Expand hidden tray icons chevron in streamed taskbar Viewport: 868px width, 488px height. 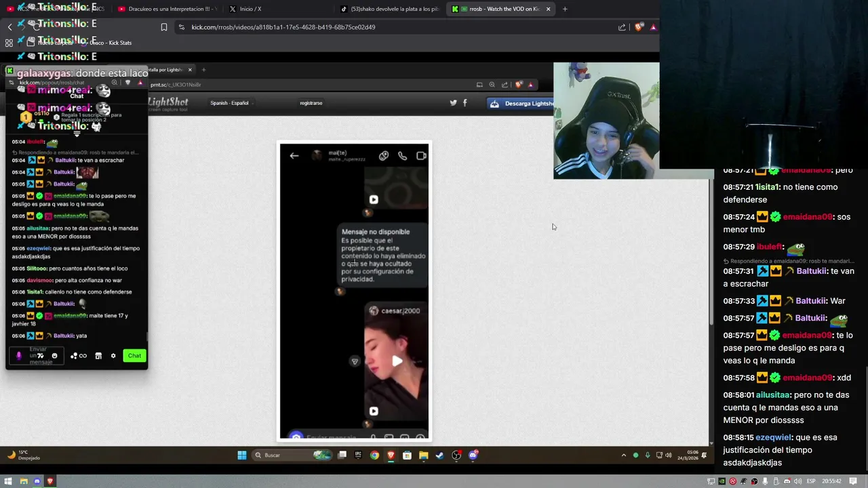tap(624, 455)
